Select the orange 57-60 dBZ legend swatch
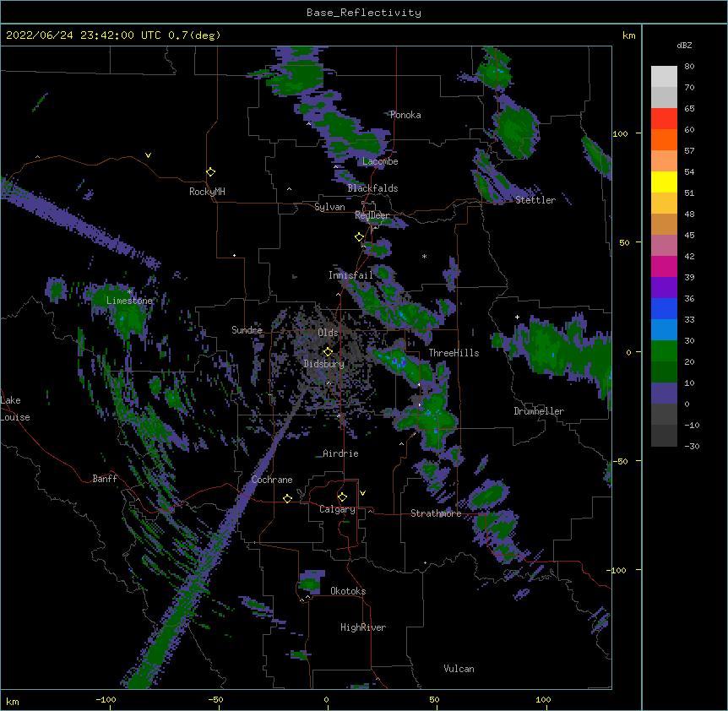Image resolution: width=728 pixels, height=711 pixels. point(664,139)
